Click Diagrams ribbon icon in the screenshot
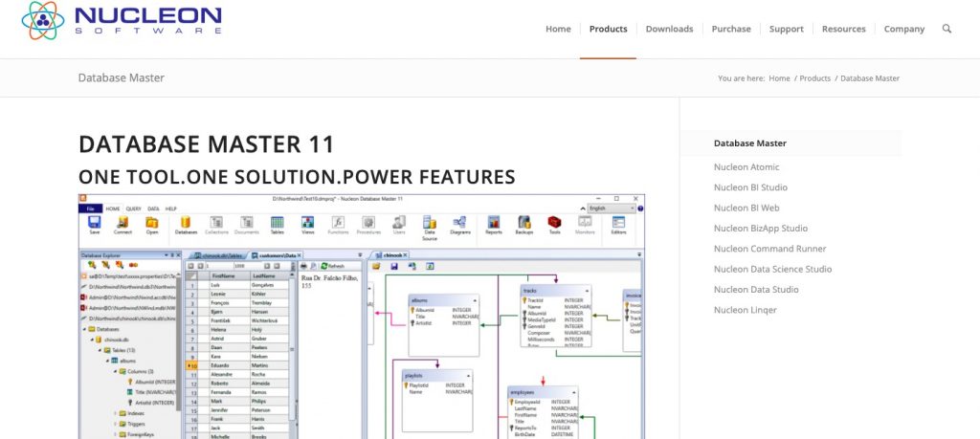980x439 pixels. click(460, 226)
